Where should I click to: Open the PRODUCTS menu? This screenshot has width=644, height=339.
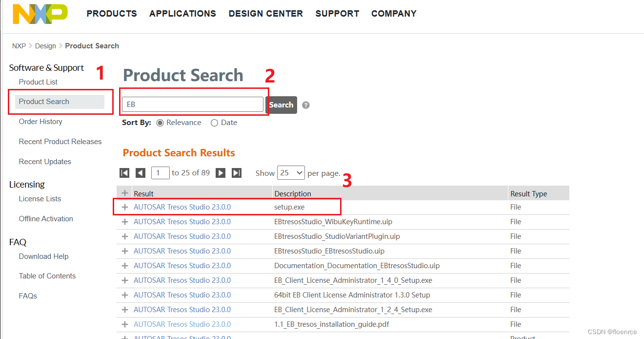click(112, 14)
